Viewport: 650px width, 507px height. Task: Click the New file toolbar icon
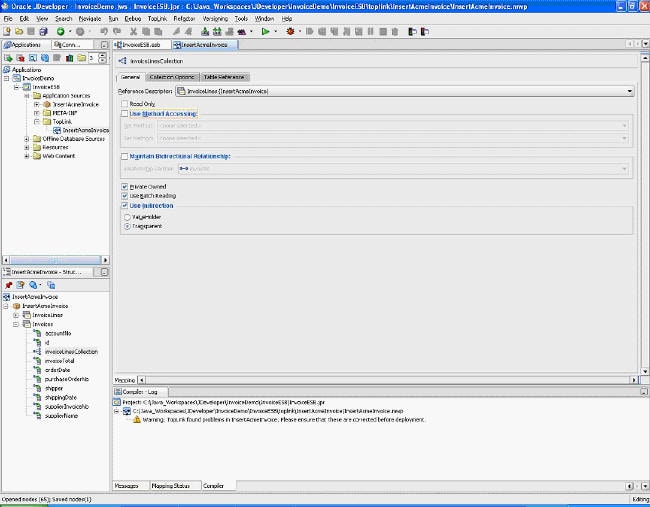[7, 32]
